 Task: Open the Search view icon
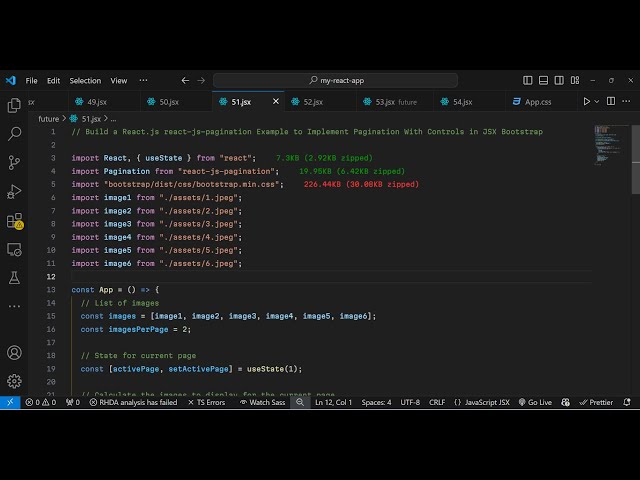point(14,133)
